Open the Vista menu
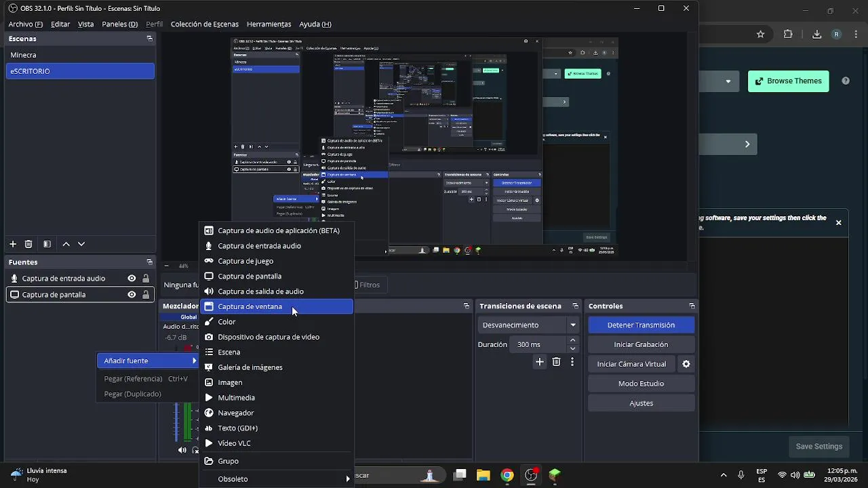 (85, 24)
